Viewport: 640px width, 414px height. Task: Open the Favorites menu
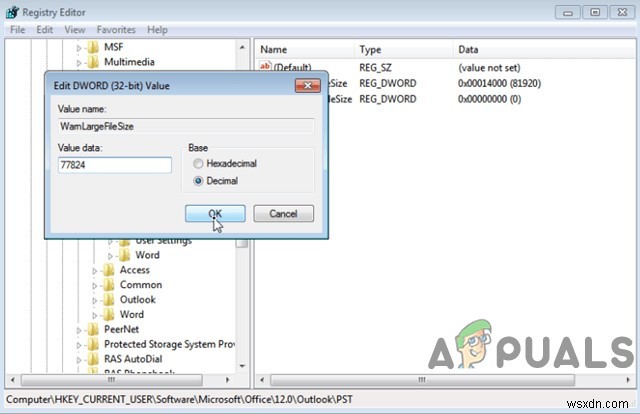[x=116, y=30]
